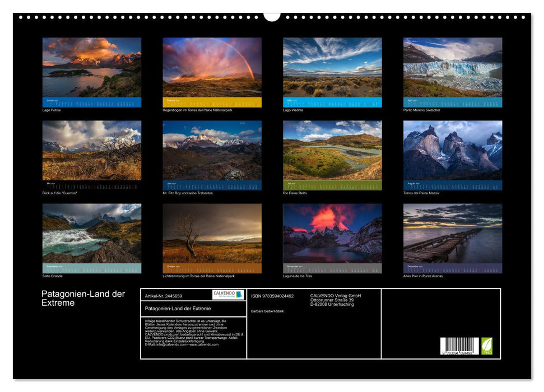Select the Perito Moreno Gletscher photo

(x=453, y=67)
